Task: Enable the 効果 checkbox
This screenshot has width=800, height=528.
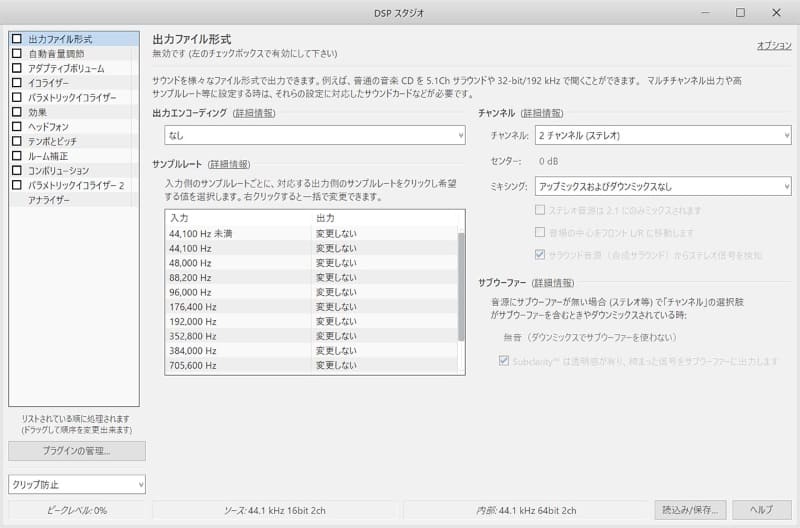Action: 17,112
